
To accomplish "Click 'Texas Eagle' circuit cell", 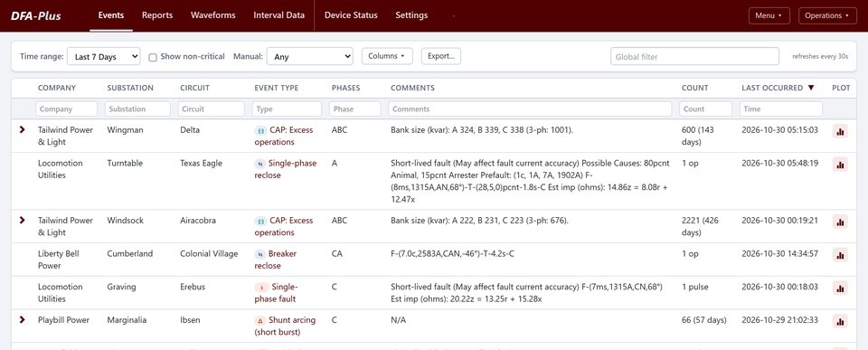I will pyautogui.click(x=201, y=164).
